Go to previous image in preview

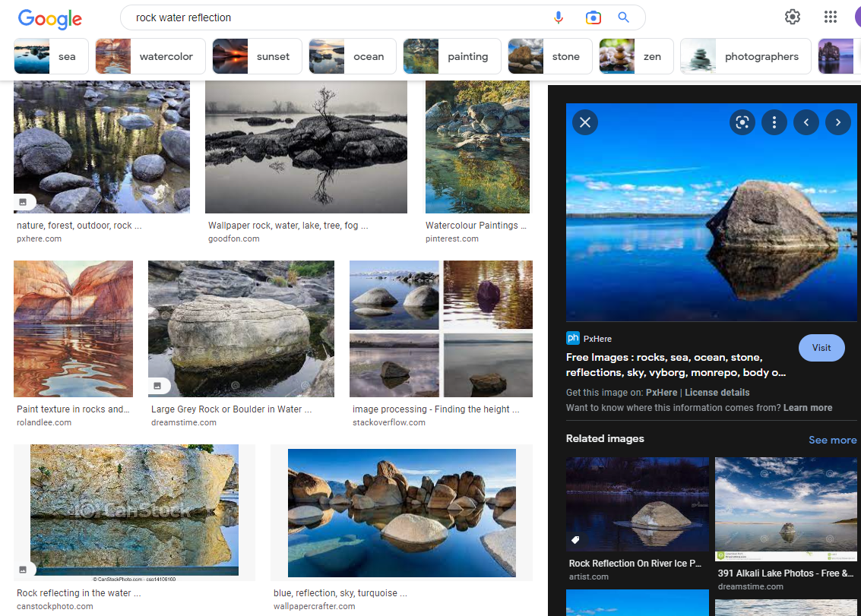[806, 122]
